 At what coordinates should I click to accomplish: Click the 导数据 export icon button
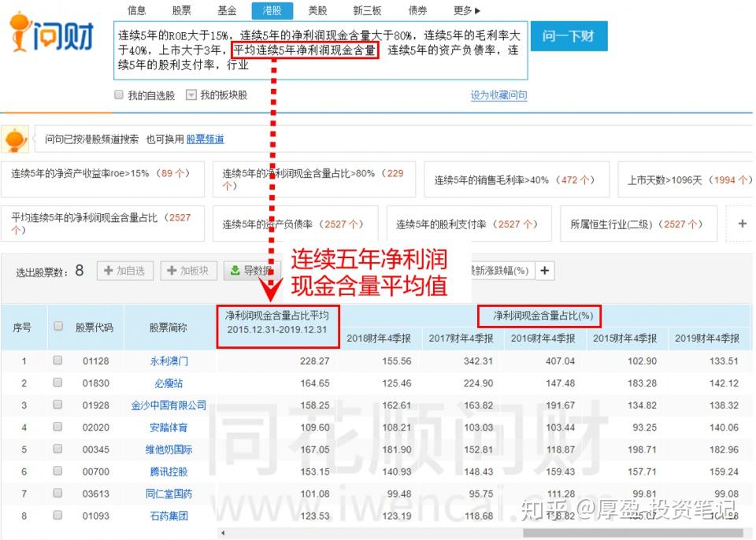pyautogui.click(x=250, y=271)
